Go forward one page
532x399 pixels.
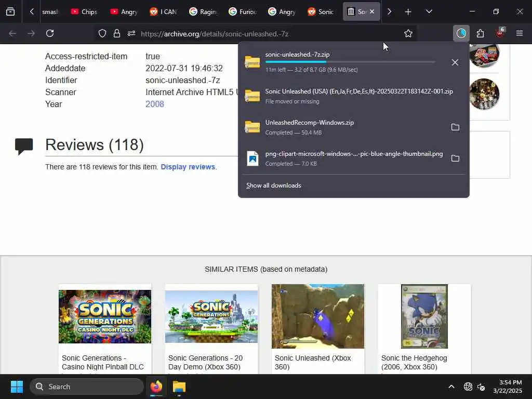pos(31,33)
